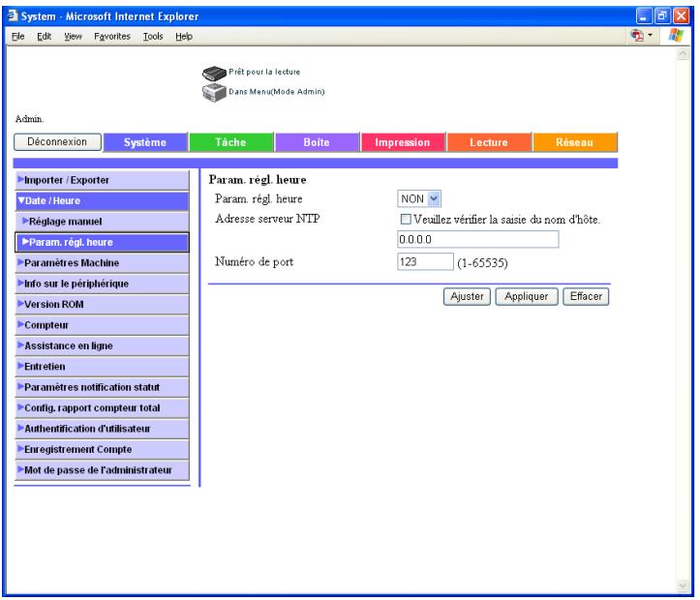Click the scanner status icon
This screenshot has height=600, width=700.
[214, 73]
